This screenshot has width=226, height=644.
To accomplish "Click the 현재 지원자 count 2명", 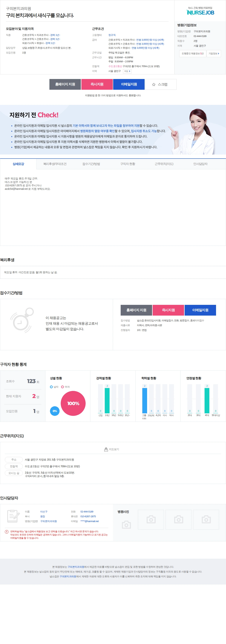I will [36, 396].
